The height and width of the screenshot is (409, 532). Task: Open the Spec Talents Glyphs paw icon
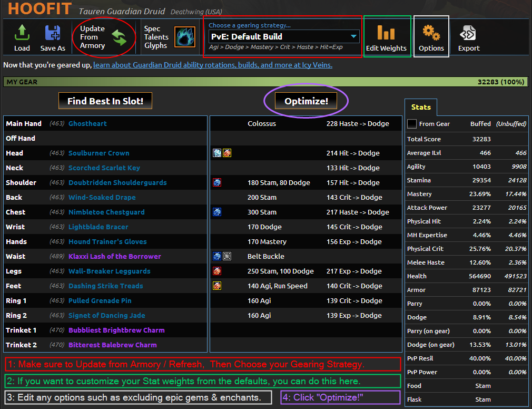tap(185, 37)
